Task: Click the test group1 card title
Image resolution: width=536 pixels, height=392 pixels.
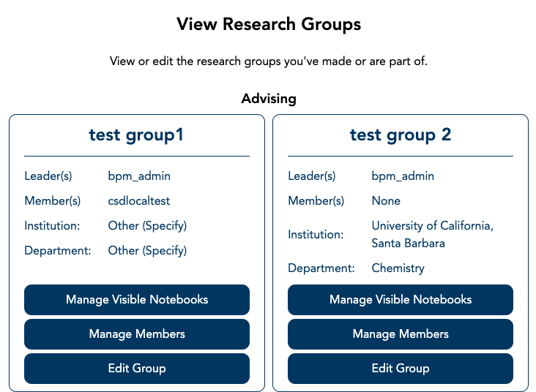Action: [x=137, y=135]
